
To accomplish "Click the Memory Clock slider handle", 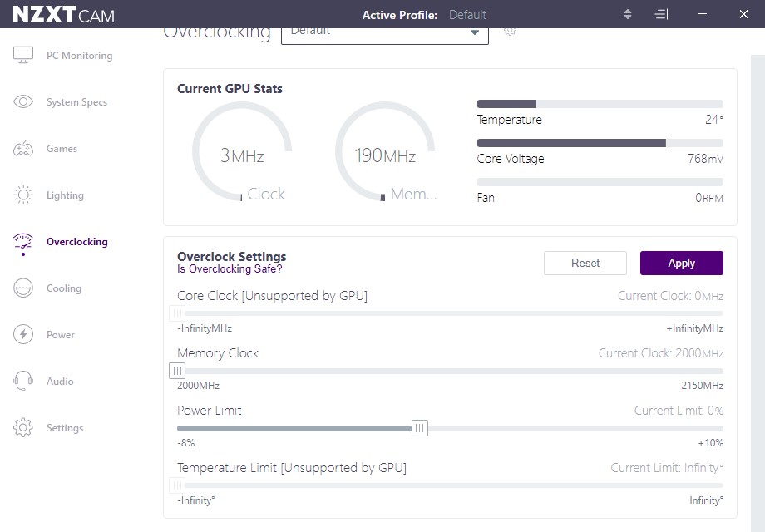I will click(x=177, y=371).
